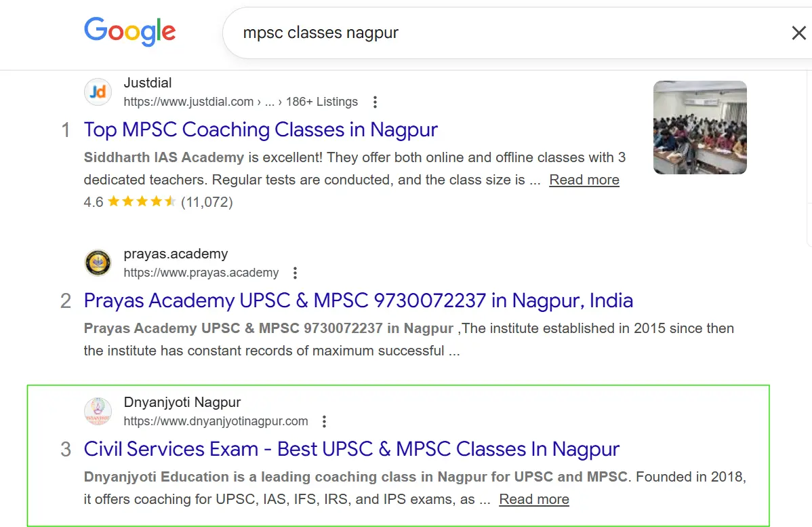Click the search field containing mpsc classes nagpur
Viewport: 812px width, 527px height.
tap(474, 33)
